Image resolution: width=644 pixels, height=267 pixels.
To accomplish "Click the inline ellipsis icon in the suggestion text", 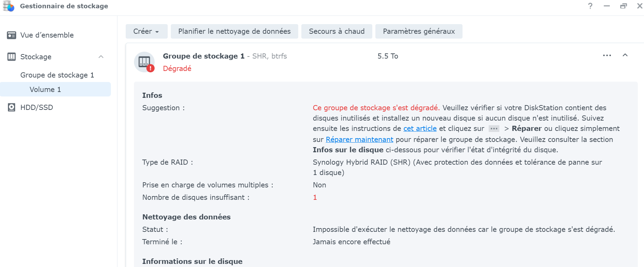I will click(x=494, y=129).
